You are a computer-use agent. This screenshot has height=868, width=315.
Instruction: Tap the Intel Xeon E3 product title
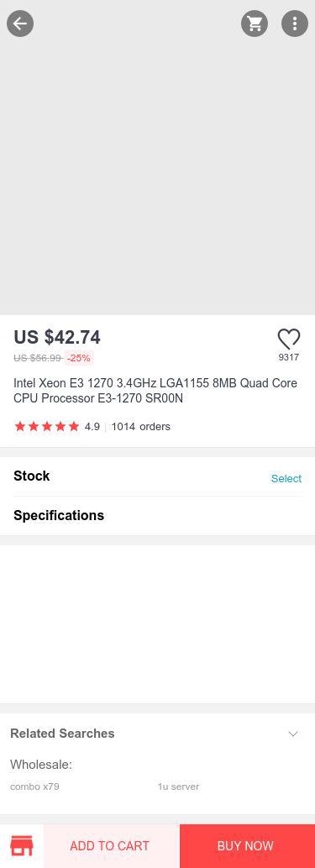[155, 391]
